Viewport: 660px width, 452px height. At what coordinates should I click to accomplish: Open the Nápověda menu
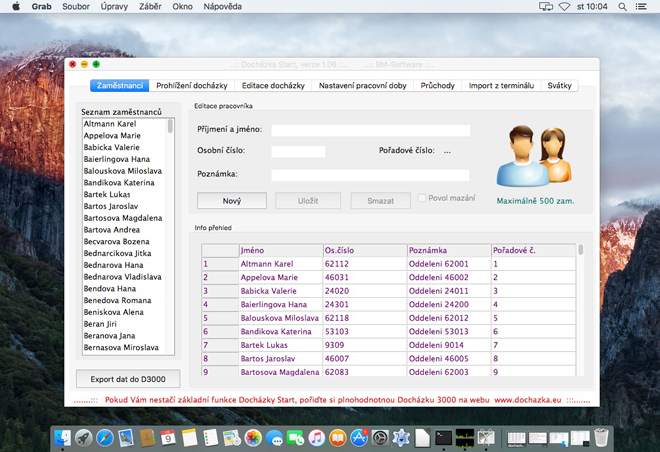pyautogui.click(x=222, y=6)
